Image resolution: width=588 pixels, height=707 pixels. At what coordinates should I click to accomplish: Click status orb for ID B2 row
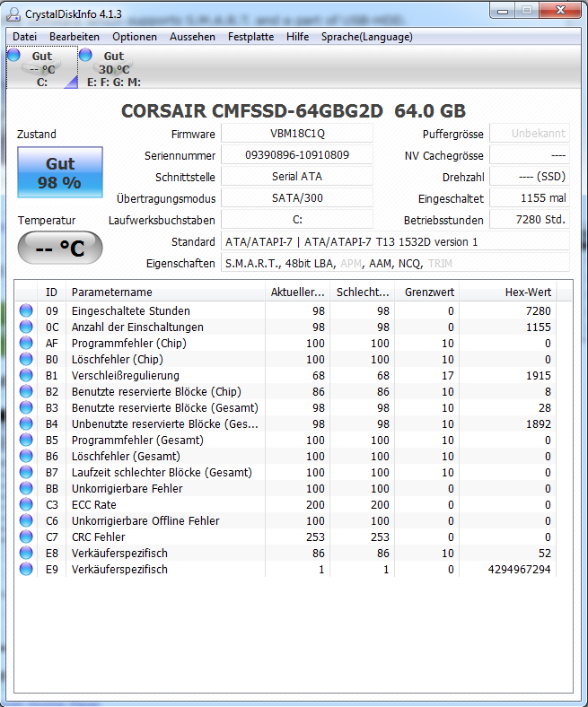click(26, 392)
